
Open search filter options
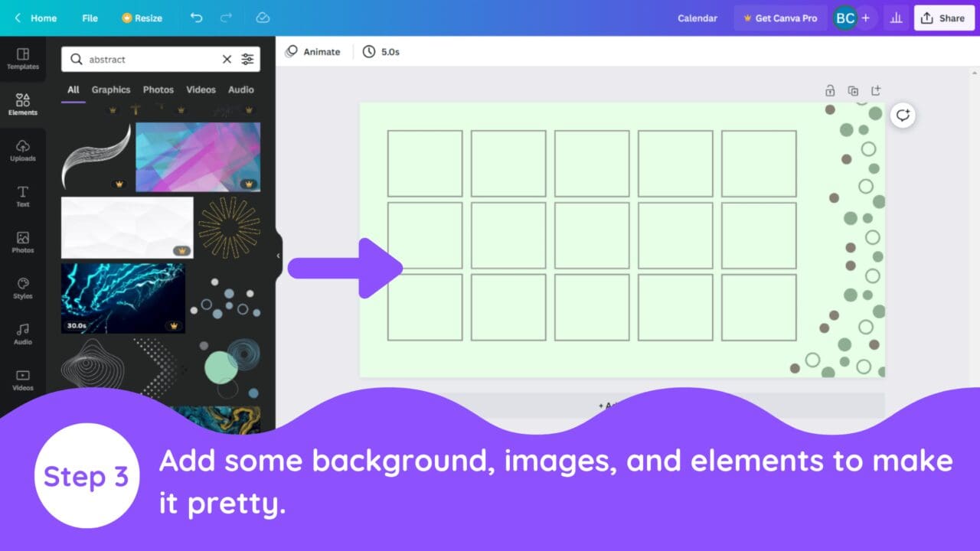click(x=247, y=59)
